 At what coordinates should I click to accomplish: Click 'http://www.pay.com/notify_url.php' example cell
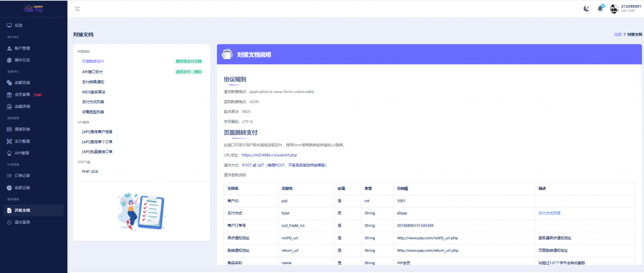pos(464,238)
